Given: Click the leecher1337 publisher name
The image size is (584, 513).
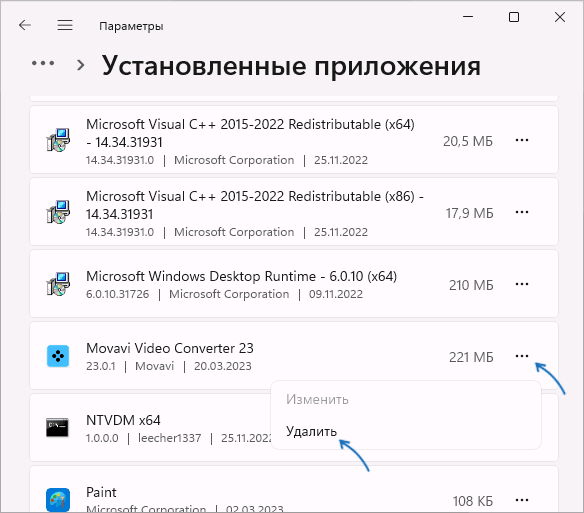Looking at the screenshot, I should point(169,438).
